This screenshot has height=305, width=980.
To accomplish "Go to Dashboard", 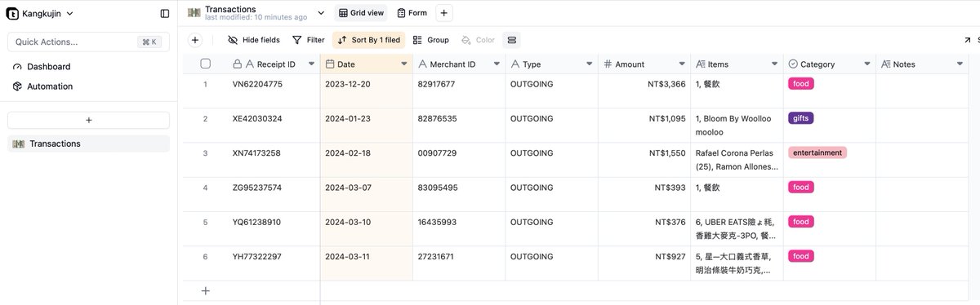I will pyautogui.click(x=48, y=67).
